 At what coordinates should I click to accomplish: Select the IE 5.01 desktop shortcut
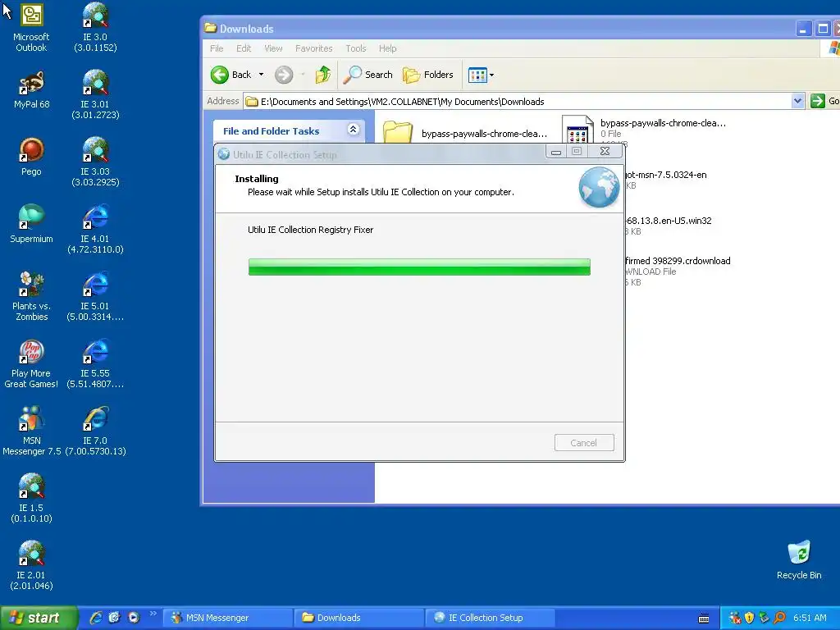coord(95,297)
